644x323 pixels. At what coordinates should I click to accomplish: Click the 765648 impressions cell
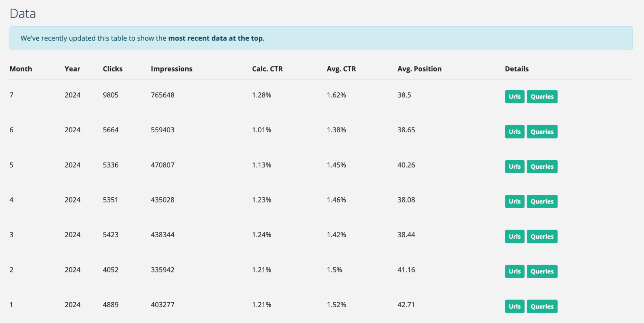(x=162, y=95)
